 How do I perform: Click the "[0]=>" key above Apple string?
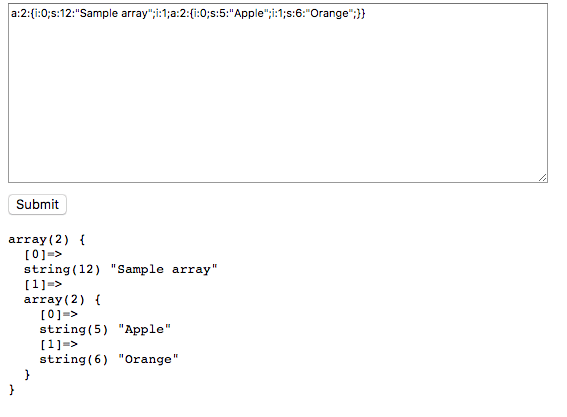[x=59, y=315]
